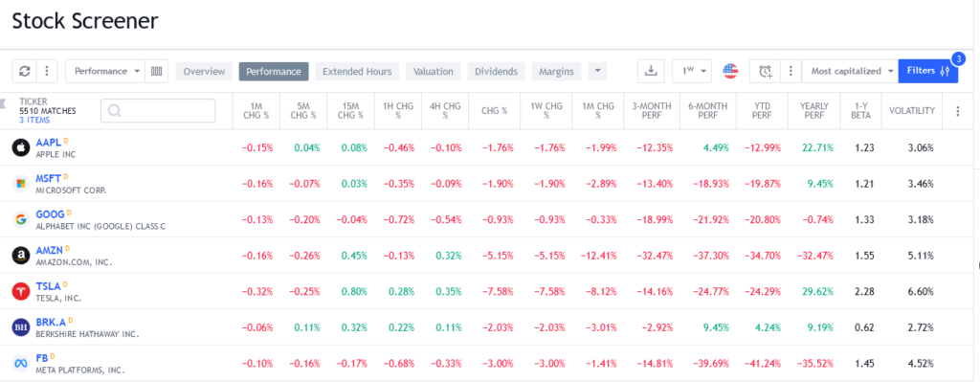980x382 pixels.
Task: Select the Dividends tab
Action: click(497, 71)
